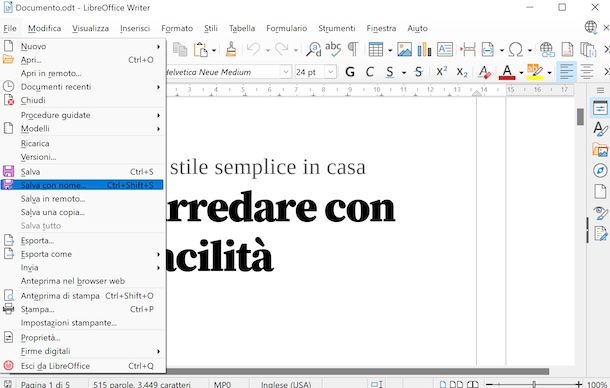Screen dimensions: 610x388
Task: Toggle italic C formatting
Action: click(370, 72)
